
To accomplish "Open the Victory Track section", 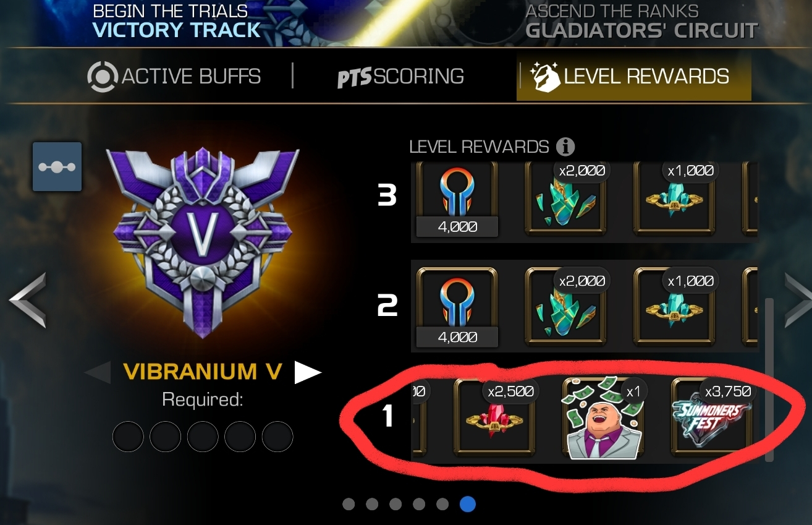I will (x=177, y=21).
